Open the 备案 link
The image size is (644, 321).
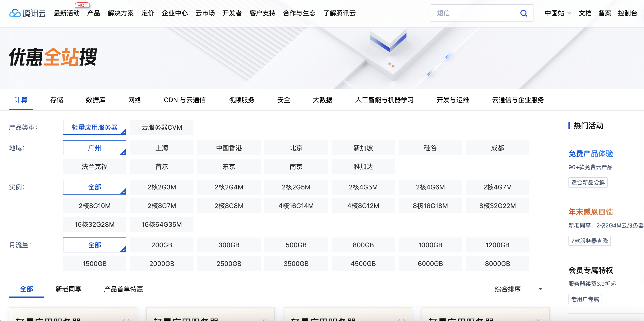(x=605, y=13)
